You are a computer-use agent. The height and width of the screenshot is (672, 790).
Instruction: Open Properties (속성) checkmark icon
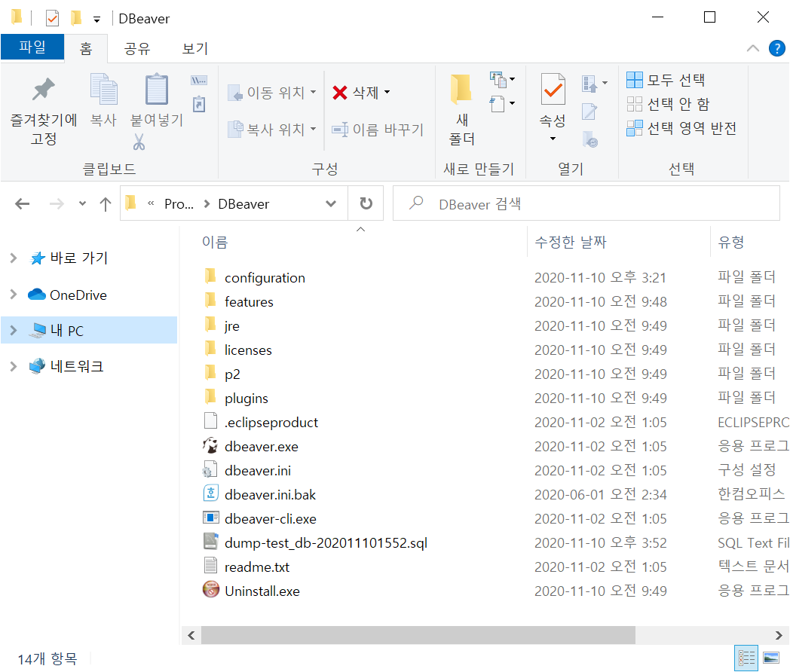point(553,90)
